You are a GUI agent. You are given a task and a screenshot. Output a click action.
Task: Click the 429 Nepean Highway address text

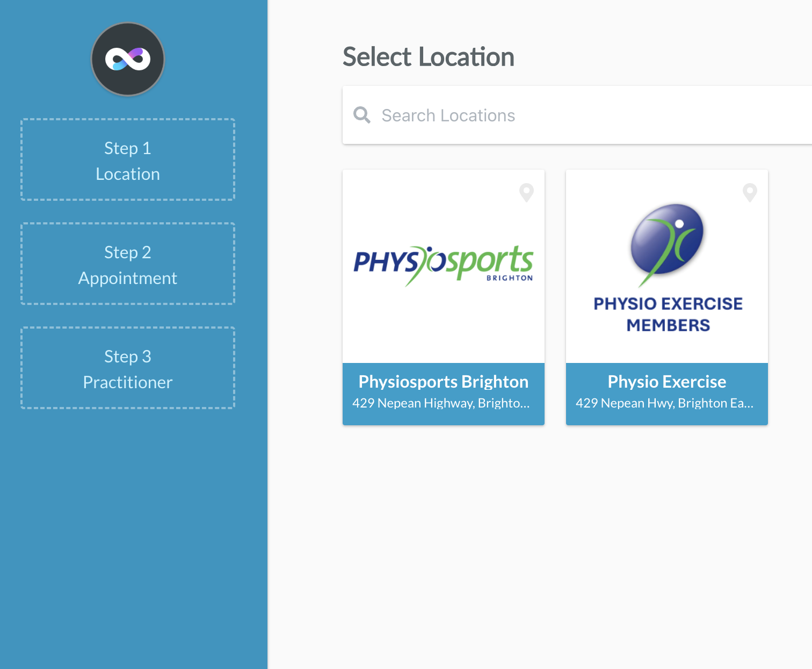(441, 403)
